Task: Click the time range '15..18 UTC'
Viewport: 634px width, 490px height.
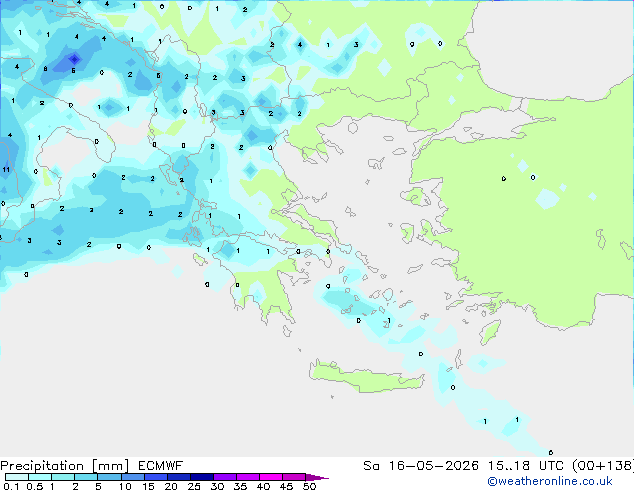Action: pyautogui.click(x=526, y=466)
